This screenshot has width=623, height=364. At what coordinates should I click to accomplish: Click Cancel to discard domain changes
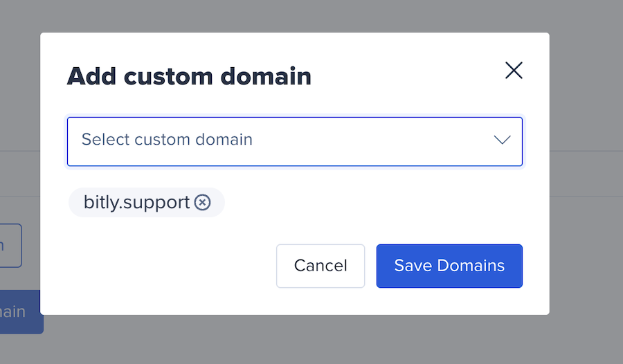point(320,266)
